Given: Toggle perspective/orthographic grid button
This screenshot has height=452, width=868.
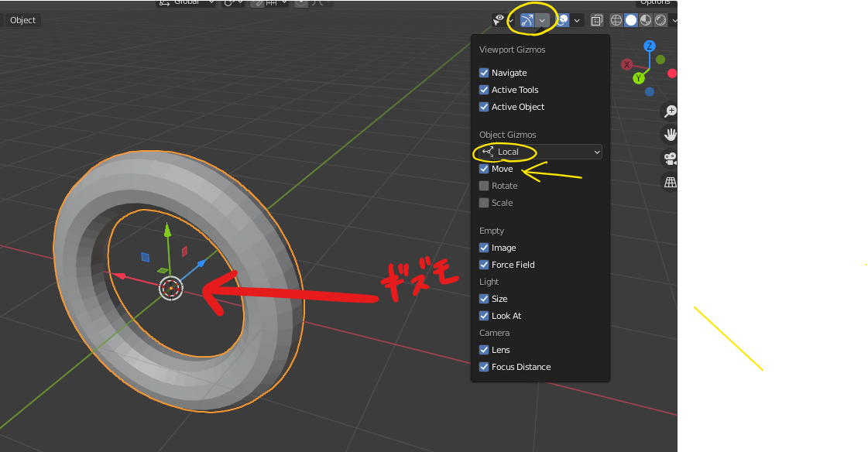Looking at the screenshot, I should coord(671,182).
